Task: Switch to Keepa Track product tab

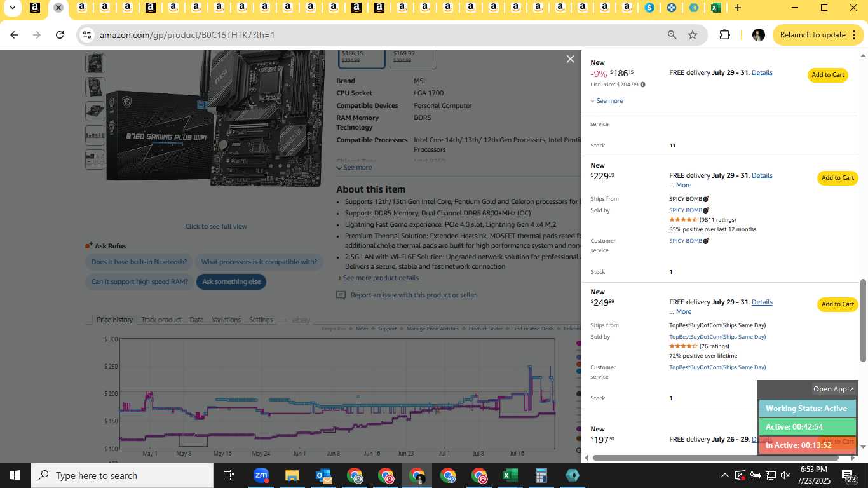Action: coord(161,320)
